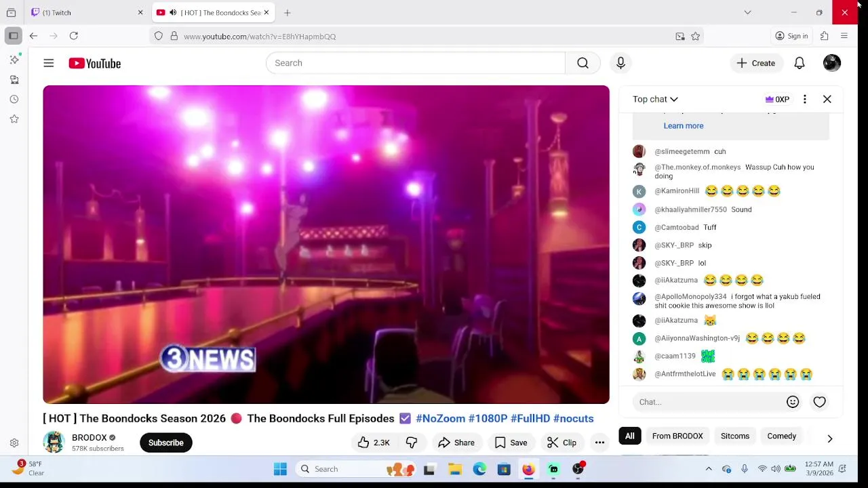This screenshot has height=488, width=868.
Task: Open Firefox application hamburger menu
Action: pos(844,36)
